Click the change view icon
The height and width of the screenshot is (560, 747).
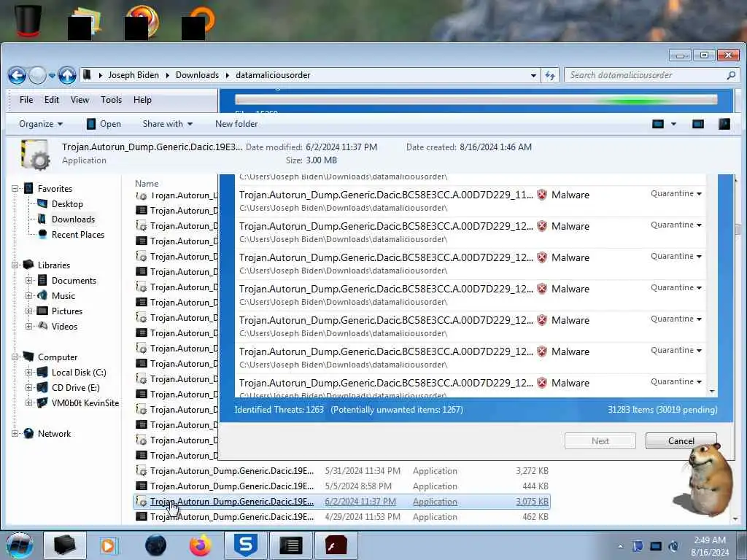point(658,124)
